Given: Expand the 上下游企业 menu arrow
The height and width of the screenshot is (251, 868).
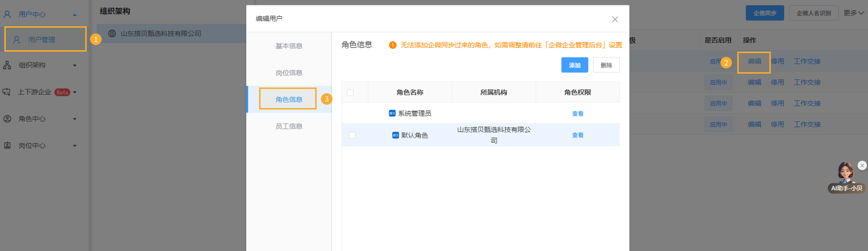Looking at the screenshot, I should tap(75, 92).
